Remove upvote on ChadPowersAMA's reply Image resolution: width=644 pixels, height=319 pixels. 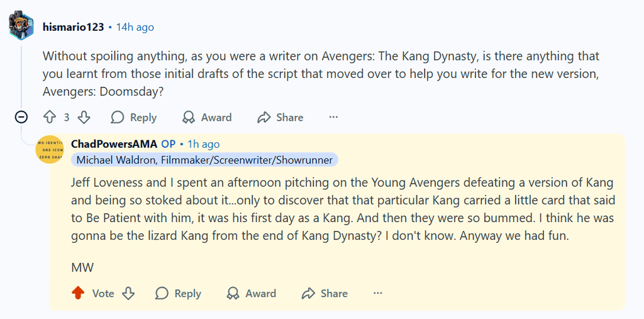[78, 293]
